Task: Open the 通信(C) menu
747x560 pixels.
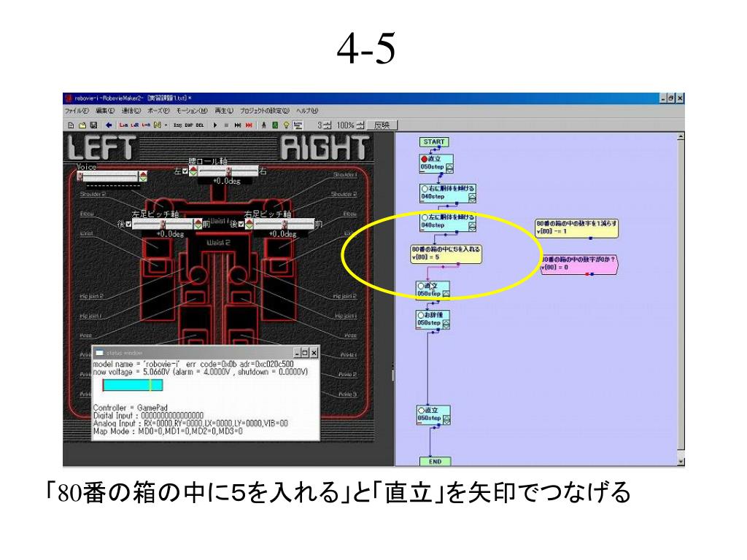Action: pyautogui.click(x=131, y=111)
